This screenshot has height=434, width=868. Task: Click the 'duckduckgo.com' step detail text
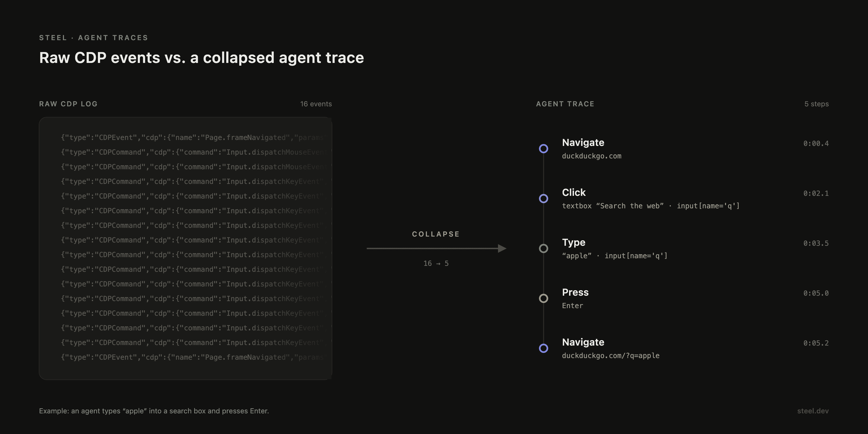pyautogui.click(x=592, y=156)
